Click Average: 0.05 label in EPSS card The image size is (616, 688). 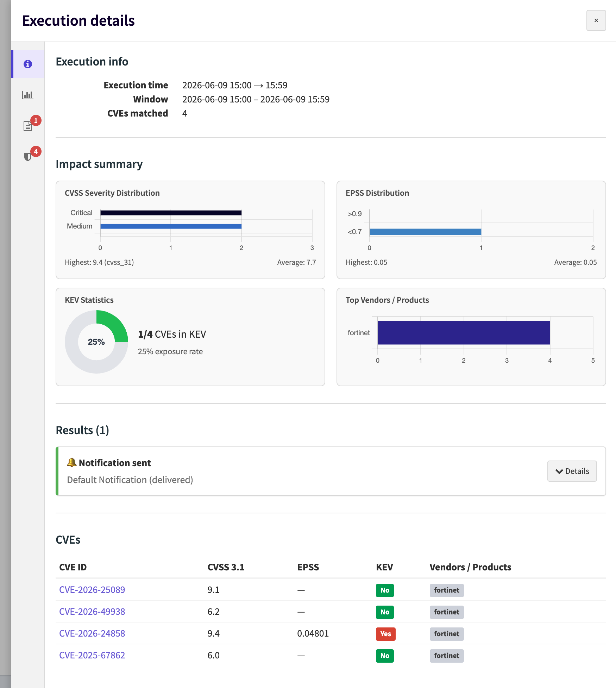point(575,262)
